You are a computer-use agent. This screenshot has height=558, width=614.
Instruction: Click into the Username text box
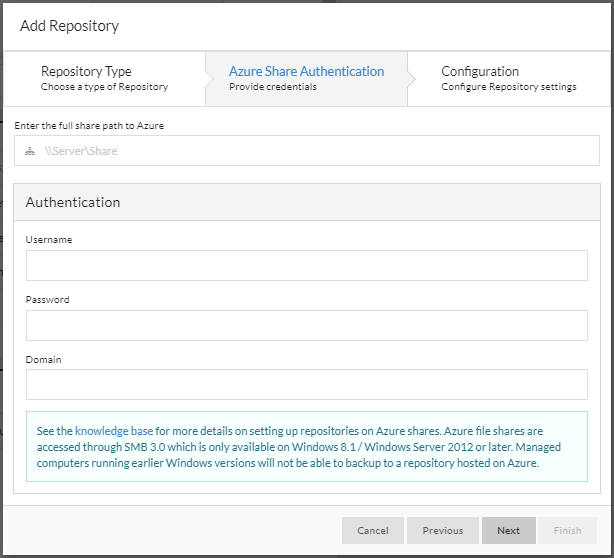[306, 266]
